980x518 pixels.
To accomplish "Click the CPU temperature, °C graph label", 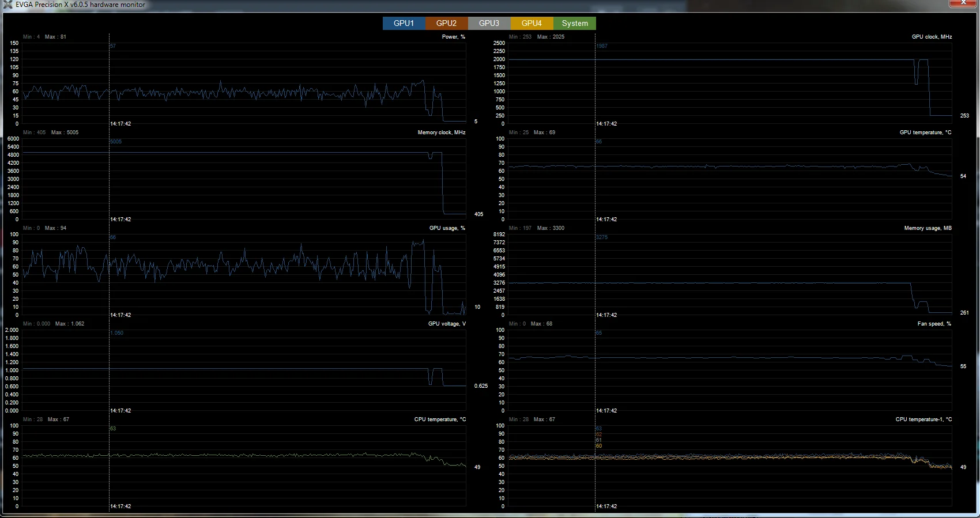I will (x=440, y=419).
